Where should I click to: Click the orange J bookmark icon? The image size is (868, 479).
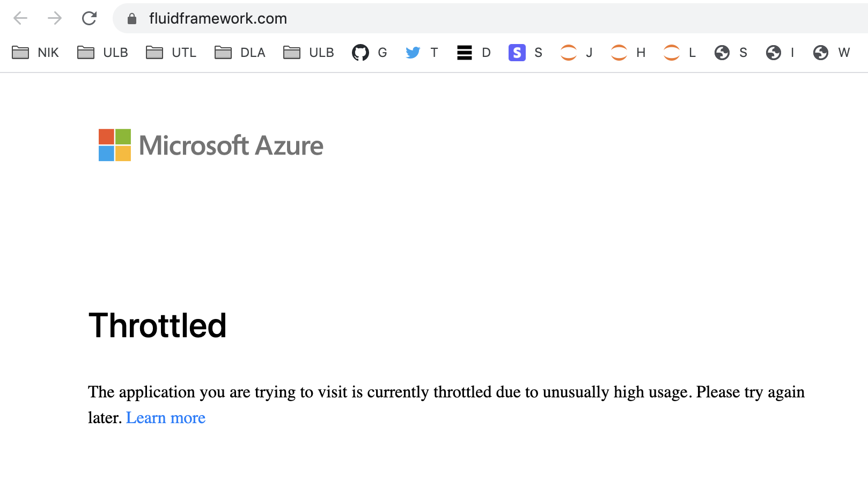coord(568,53)
